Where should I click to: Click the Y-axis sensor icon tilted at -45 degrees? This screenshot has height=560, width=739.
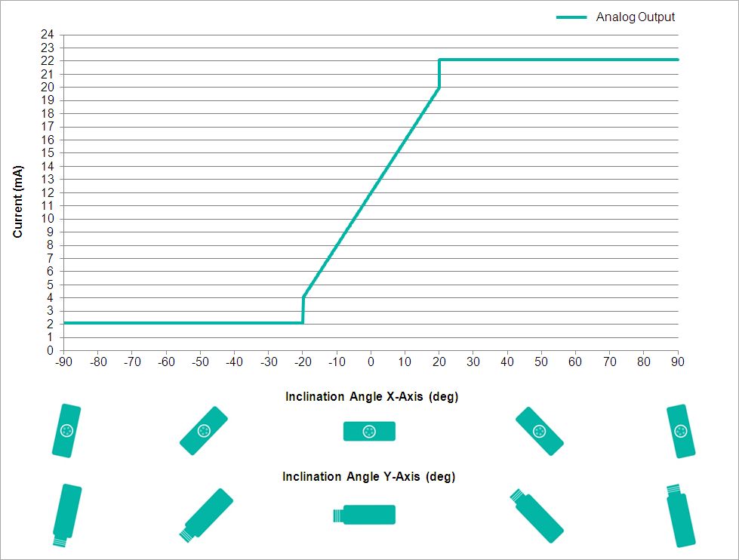tap(206, 515)
